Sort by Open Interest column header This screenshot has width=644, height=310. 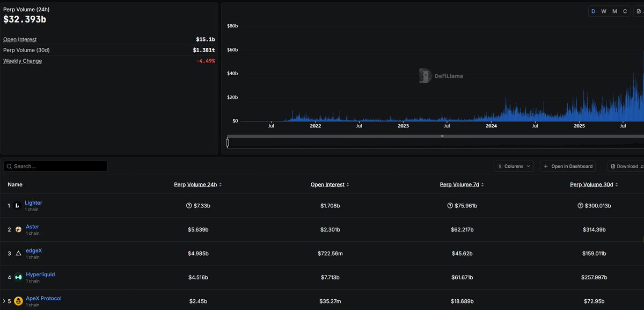tap(327, 185)
